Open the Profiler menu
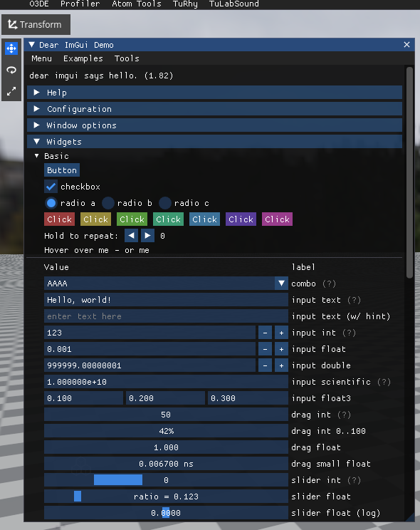 [80, 4]
